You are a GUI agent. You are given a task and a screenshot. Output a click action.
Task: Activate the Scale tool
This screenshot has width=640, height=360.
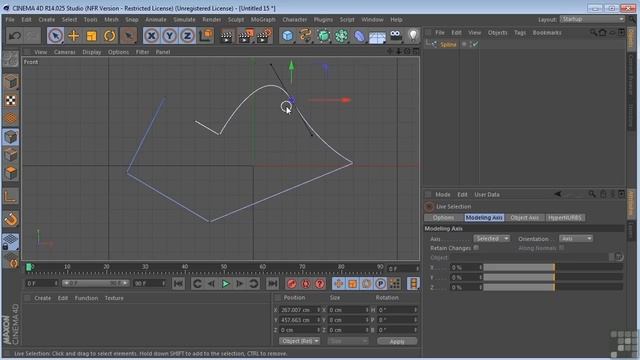click(x=91, y=36)
